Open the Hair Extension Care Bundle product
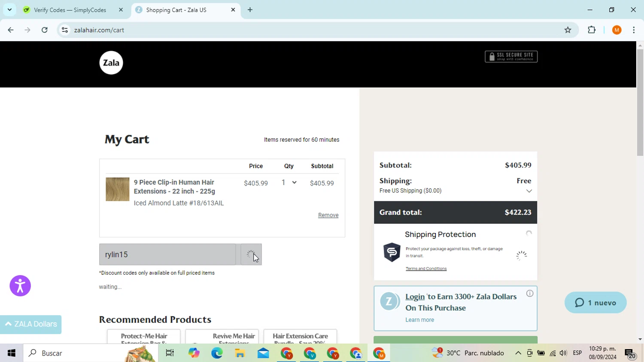 tap(300, 337)
